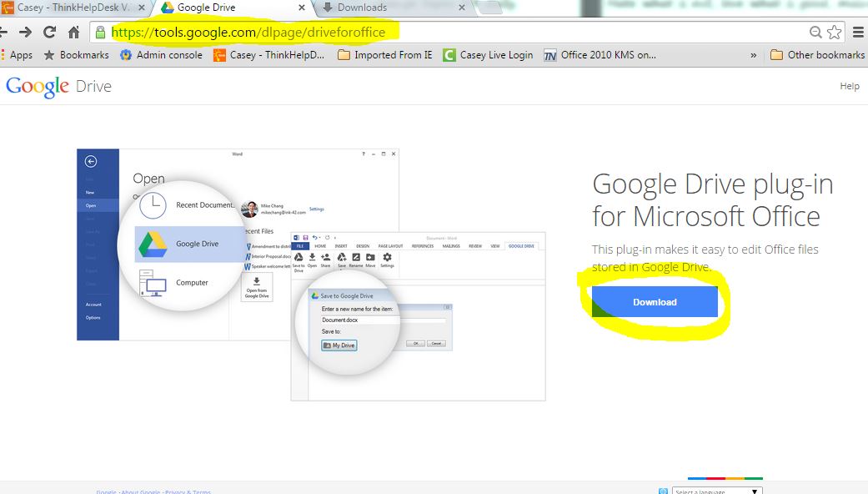Open the Casey - ThinkHelpD... bookmark
This screenshot has width=868, height=494.
[x=269, y=55]
